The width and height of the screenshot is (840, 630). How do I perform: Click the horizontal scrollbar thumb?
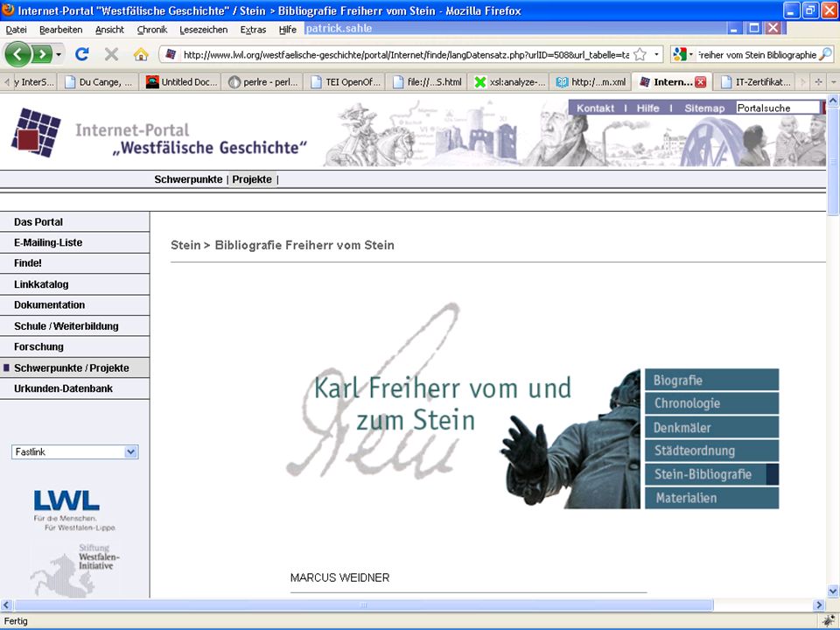pyautogui.click(x=363, y=605)
